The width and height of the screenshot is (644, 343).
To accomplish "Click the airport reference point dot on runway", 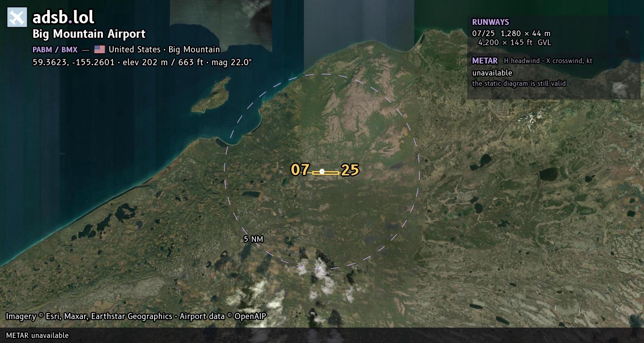I will tap(322, 171).
